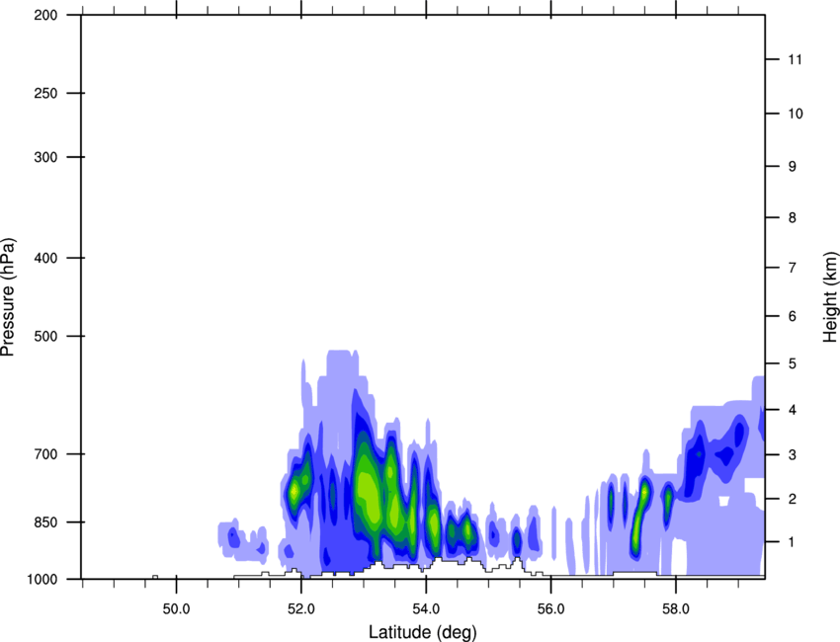Image resolution: width=840 pixels, height=642 pixels.
Task: Click the 1000 pressure tick label
Action: coord(42,580)
